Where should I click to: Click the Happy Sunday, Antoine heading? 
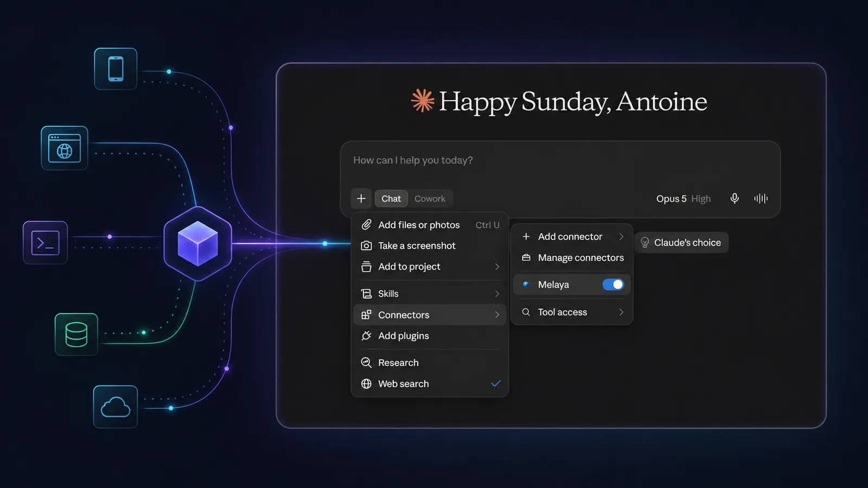click(x=572, y=101)
